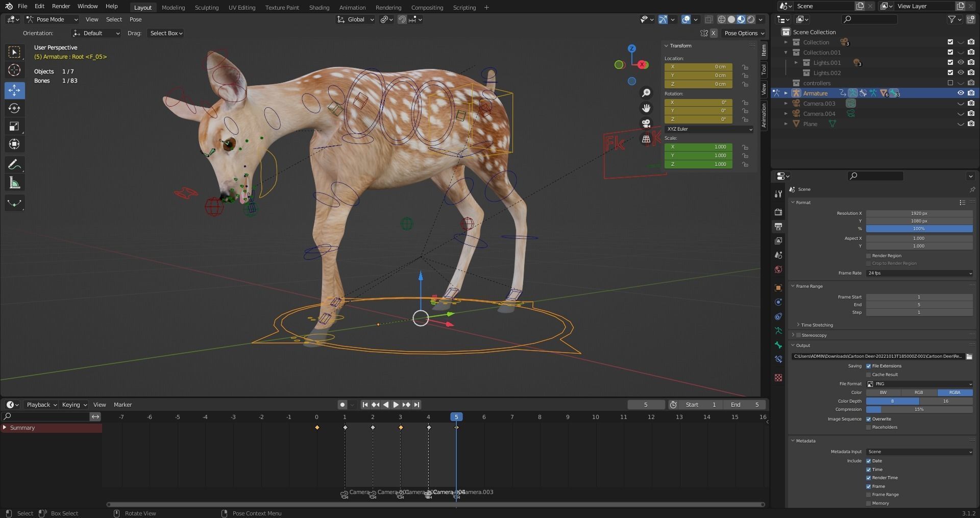Image resolution: width=980 pixels, height=518 pixels.
Task: Click the zoom magnifier viewport icon
Action: (x=646, y=93)
